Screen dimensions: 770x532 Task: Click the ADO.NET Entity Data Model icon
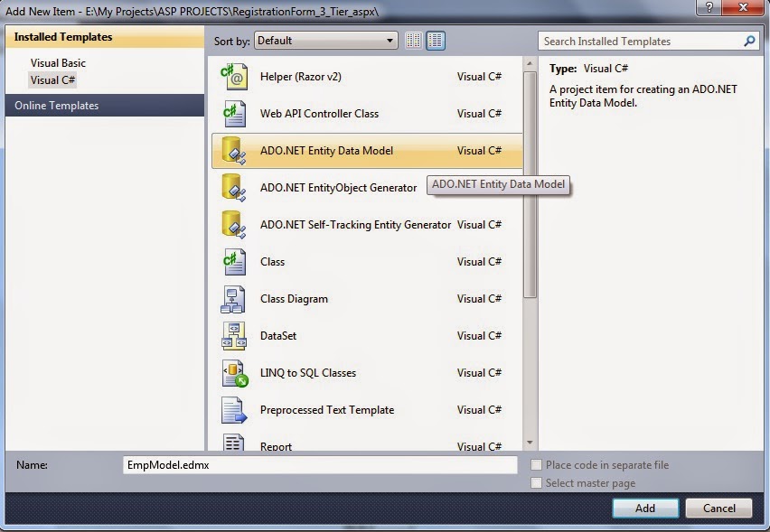coord(234,151)
